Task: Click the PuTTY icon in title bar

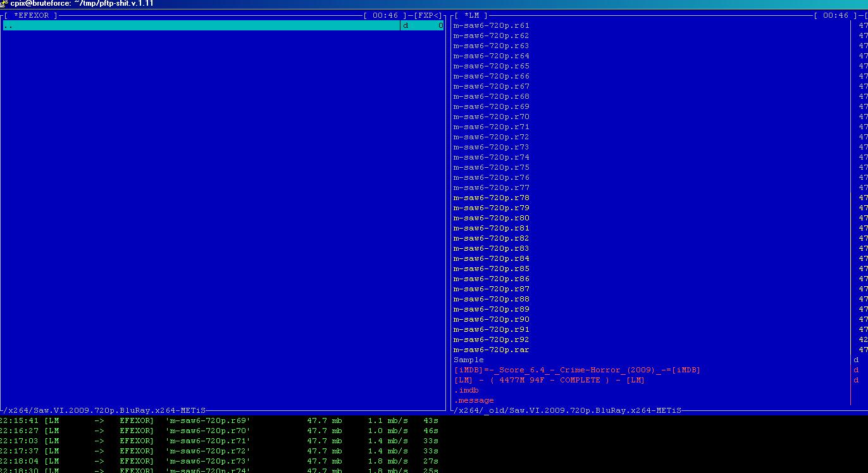Action: pyautogui.click(x=4, y=4)
